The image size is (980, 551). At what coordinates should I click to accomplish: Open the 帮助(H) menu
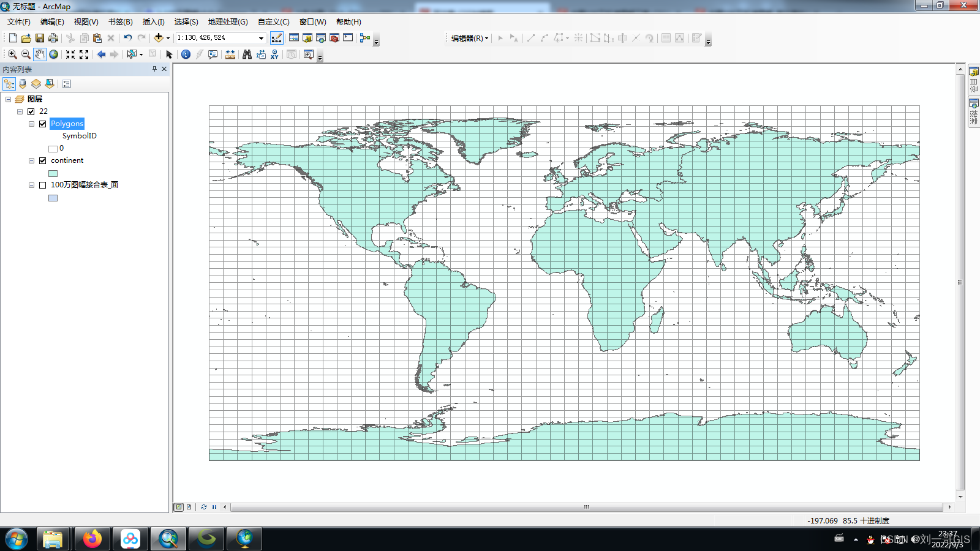point(349,22)
